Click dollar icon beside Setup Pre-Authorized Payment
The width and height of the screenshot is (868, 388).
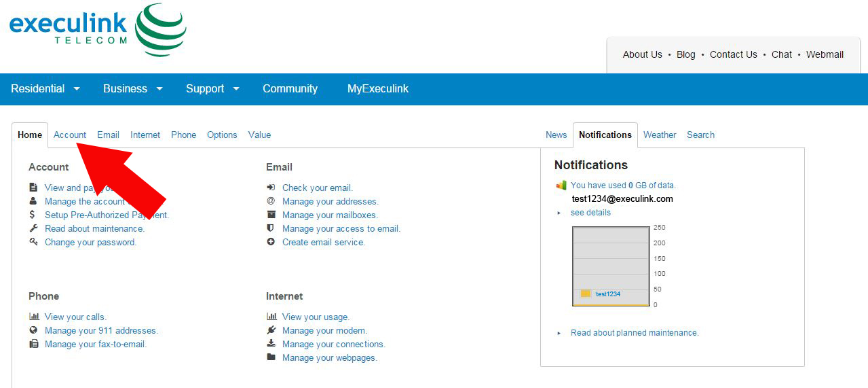tap(33, 215)
